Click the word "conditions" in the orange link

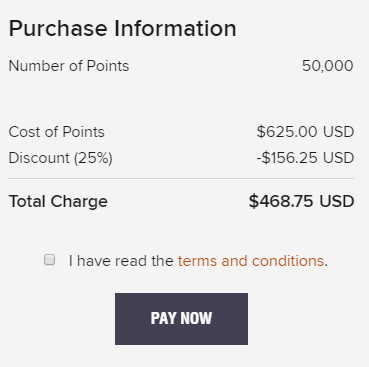pos(288,261)
